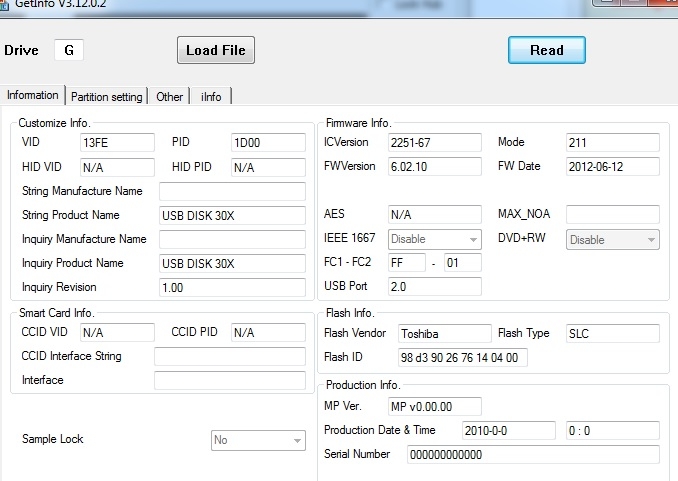
Task: Select the Information tab
Action: pos(32,95)
